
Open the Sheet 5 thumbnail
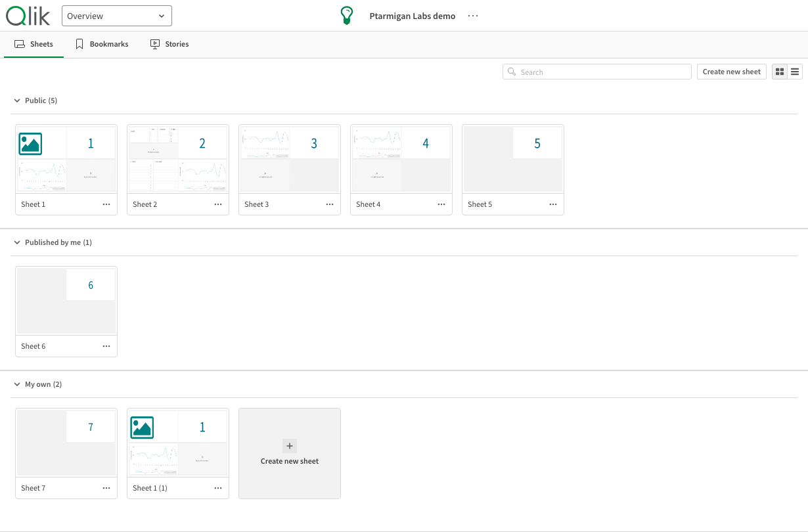point(513,160)
